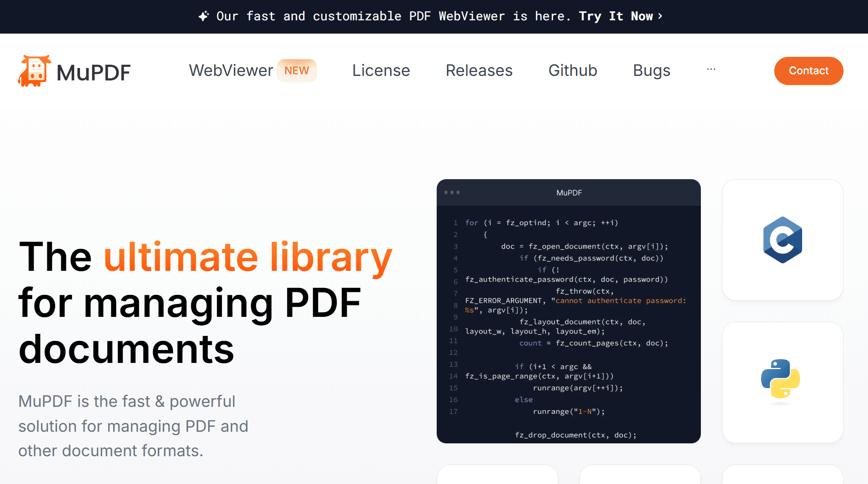Click the chevron arrow after Try It Now

[660, 16]
